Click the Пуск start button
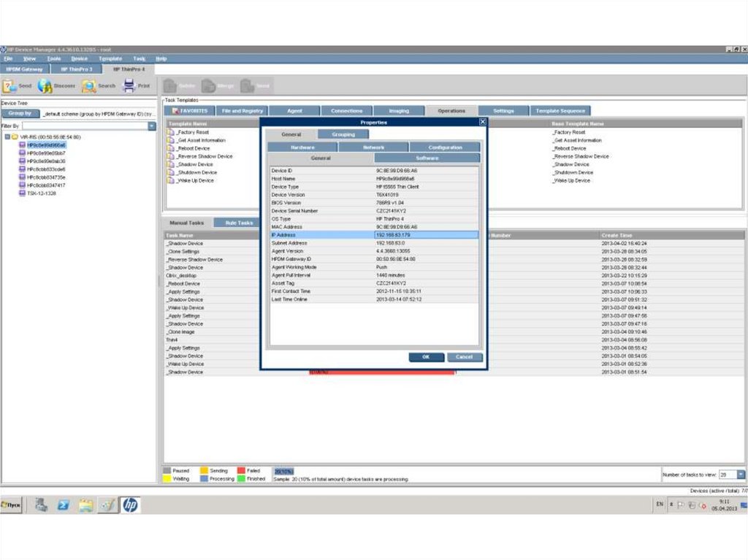748x560 pixels. [x=11, y=505]
